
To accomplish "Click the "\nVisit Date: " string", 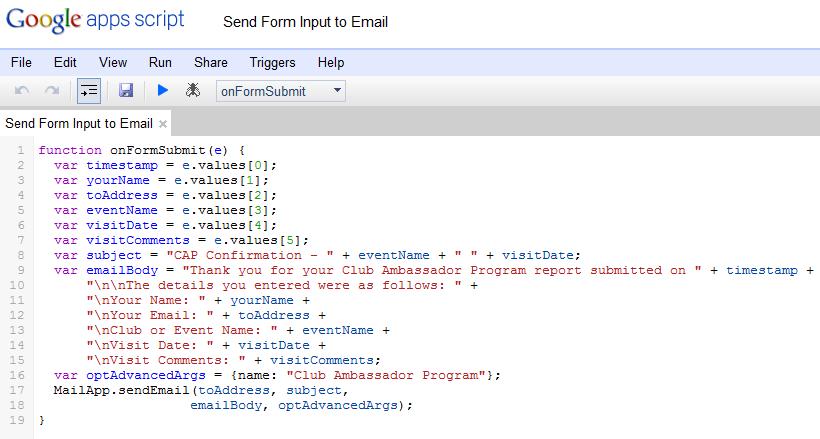I will point(150,345).
